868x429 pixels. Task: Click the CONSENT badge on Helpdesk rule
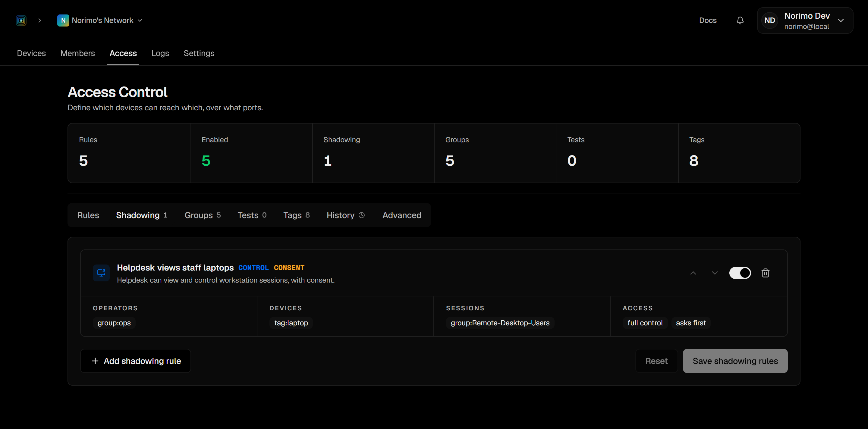(289, 268)
